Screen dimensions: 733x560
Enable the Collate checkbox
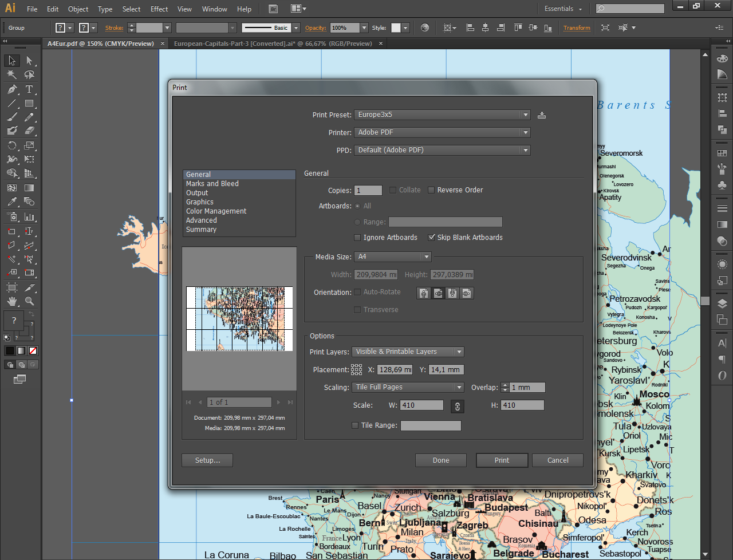[393, 190]
